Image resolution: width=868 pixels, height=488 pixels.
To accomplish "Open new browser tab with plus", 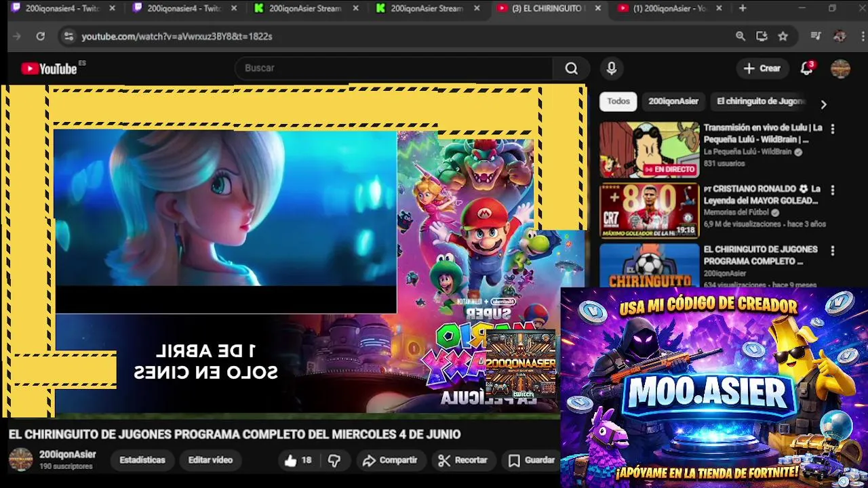I will [743, 8].
